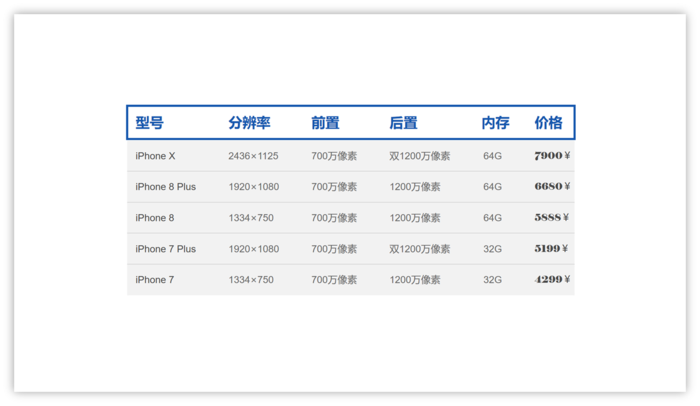
Task: Click iPhone X rear 双1200万像素 cell
Action: click(420, 156)
